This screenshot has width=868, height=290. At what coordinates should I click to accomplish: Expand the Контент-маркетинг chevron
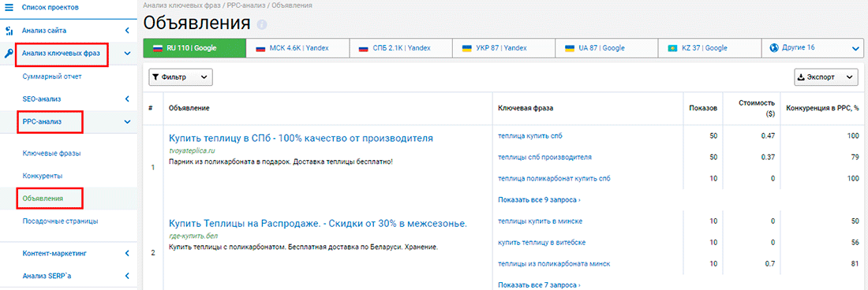coord(127,254)
